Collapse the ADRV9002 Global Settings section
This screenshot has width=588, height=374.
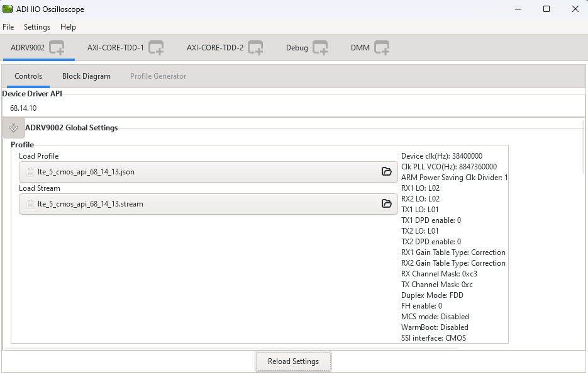click(13, 128)
